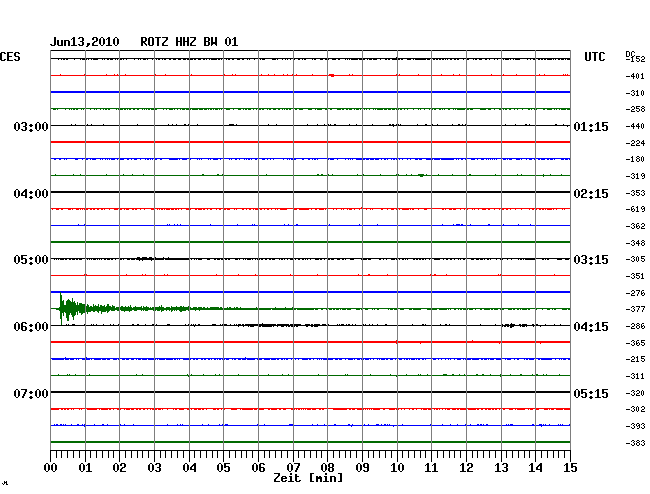Click the DC offset value "-348"
Screen dimensions: 650x494
pos(635,243)
